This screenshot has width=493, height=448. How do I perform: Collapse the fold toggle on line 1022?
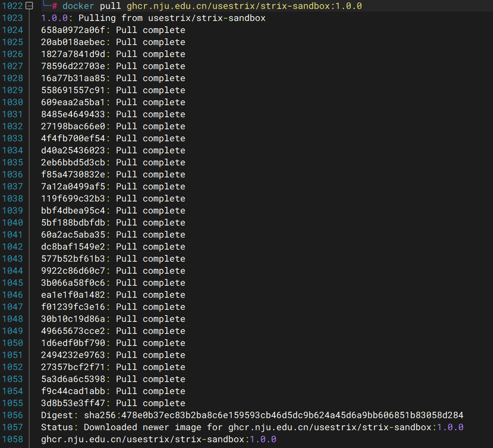point(29,6)
